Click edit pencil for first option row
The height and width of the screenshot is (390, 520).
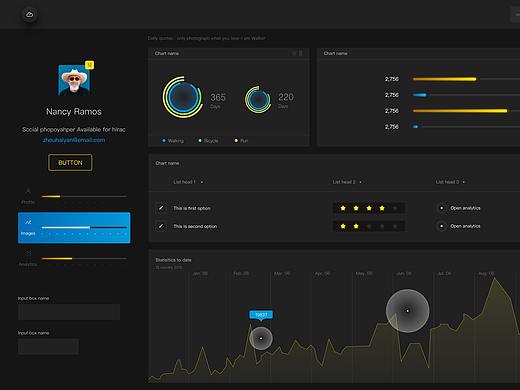coord(161,208)
